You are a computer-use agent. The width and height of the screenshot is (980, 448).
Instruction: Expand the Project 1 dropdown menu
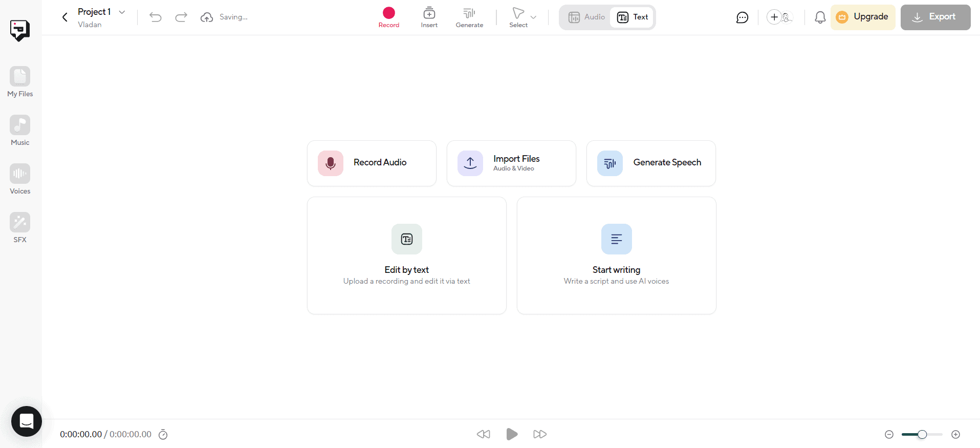(x=122, y=12)
